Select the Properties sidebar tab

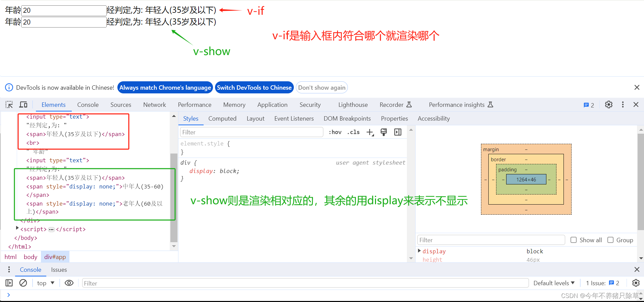point(394,119)
